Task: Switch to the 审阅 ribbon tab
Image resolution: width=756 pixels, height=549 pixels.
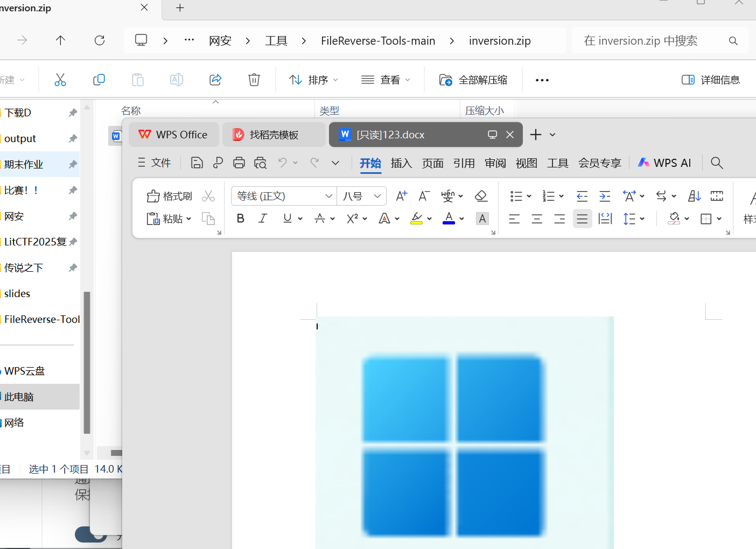Action: click(x=495, y=163)
